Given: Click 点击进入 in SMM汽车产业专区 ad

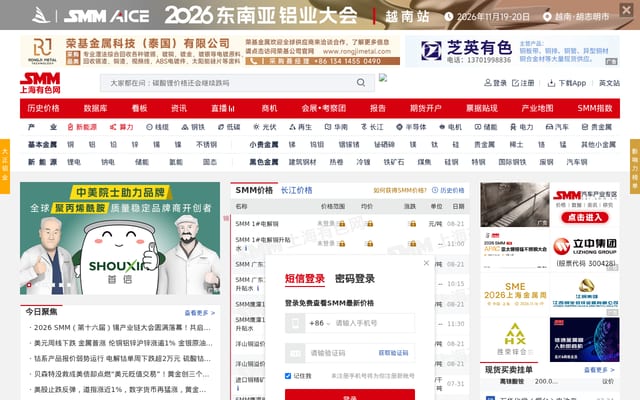Looking at the screenshot, I should 584,218.
